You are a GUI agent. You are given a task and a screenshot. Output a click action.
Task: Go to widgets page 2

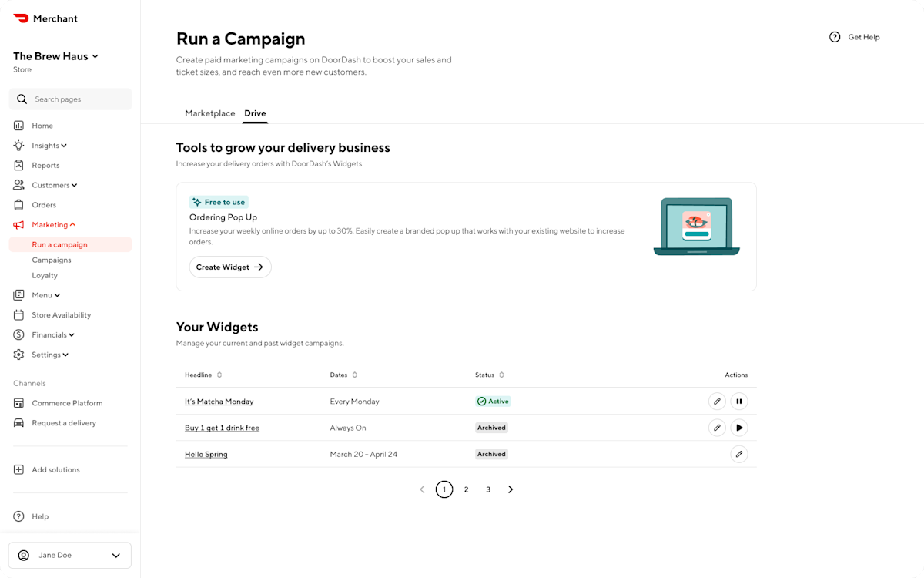466,489
